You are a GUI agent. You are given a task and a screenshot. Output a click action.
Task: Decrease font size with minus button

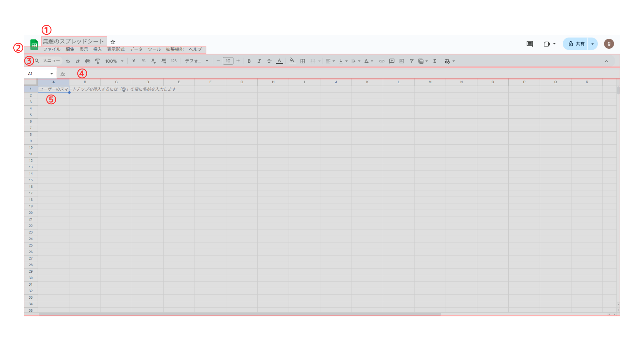(218, 61)
